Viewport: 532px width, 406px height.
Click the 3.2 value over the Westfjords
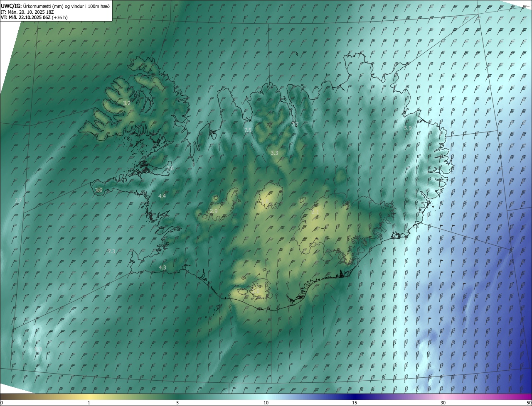pyautogui.click(x=127, y=103)
